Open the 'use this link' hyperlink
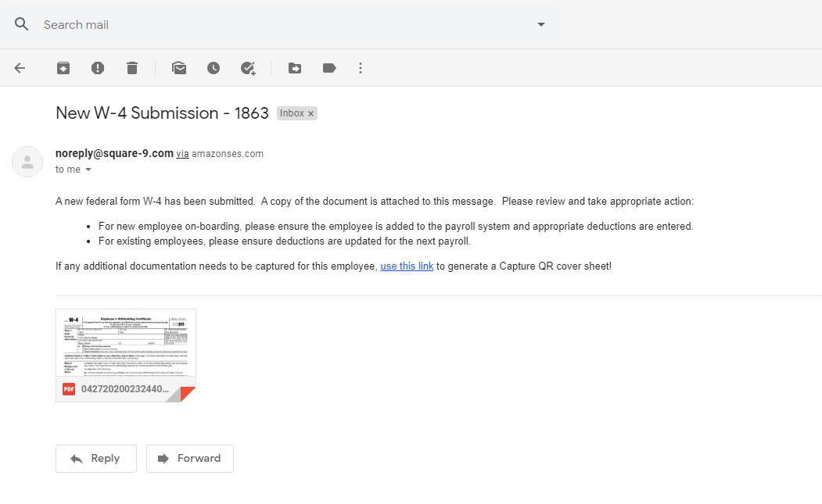This screenshot has height=504, width=822. click(407, 266)
